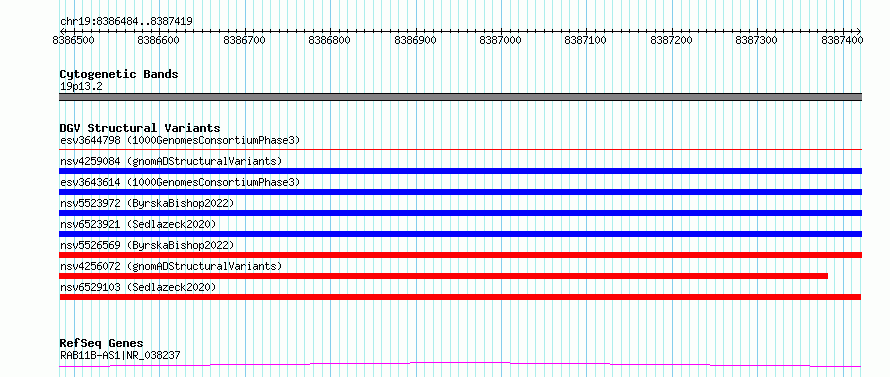The image size is (890, 377).
Task: Click the thin red esv3644798 variant line
Action: pyautogui.click(x=460, y=150)
